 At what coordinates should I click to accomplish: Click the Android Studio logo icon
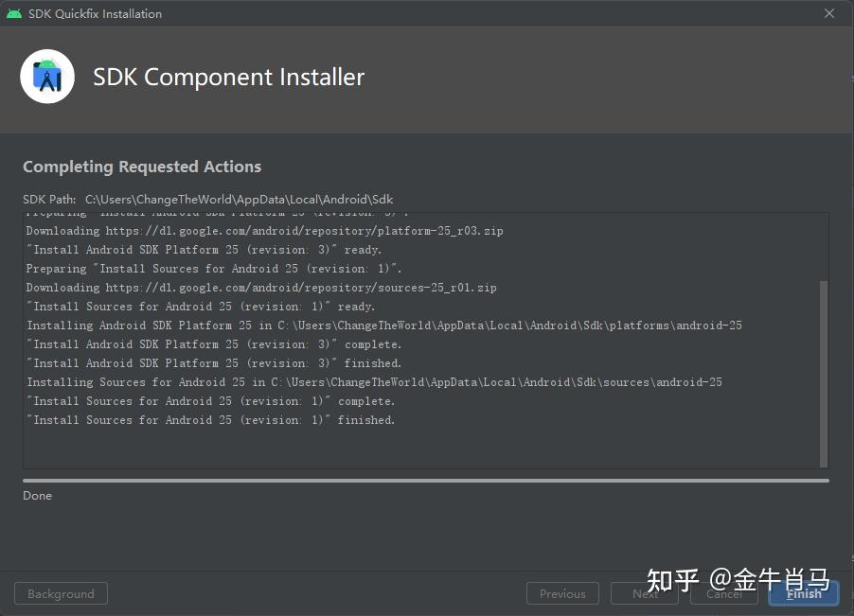[x=47, y=77]
